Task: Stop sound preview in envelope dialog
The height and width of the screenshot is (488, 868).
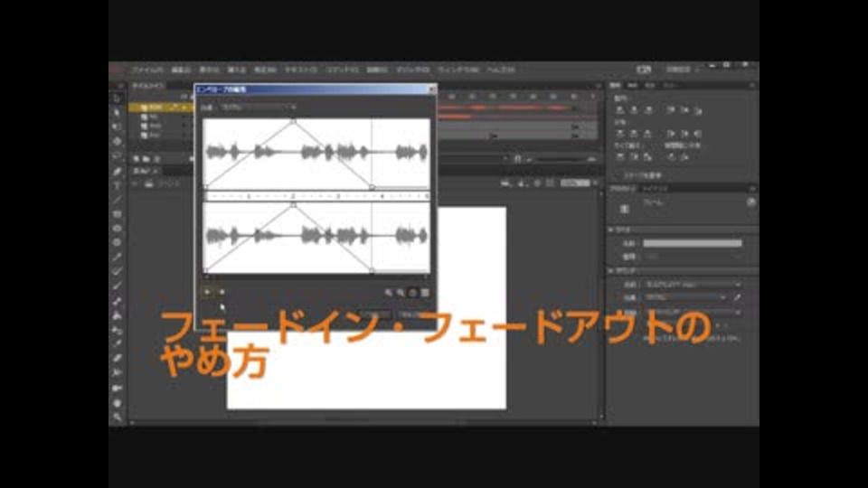Action: [207, 292]
